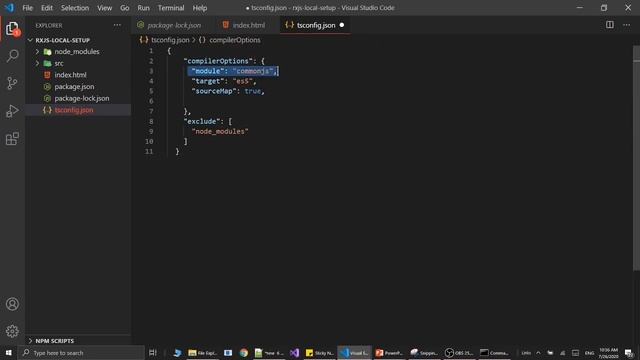The width and height of the screenshot is (640, 360).
Task: Open OBS Studio from the taskbar
Action: click(458, 353)
